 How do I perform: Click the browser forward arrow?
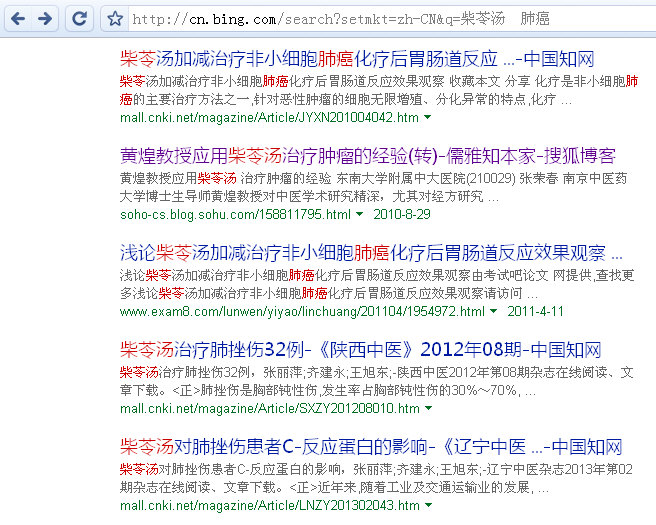coord(46,18)
